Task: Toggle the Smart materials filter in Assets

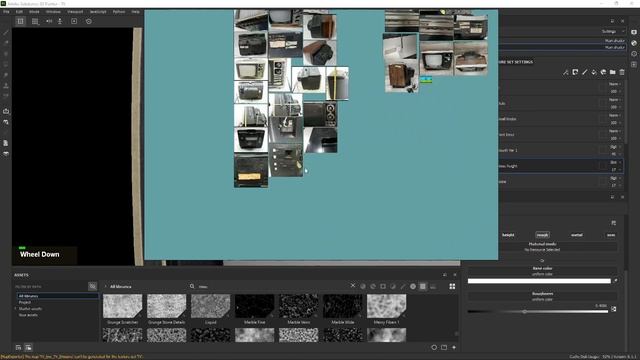Action: pos(373,287)
